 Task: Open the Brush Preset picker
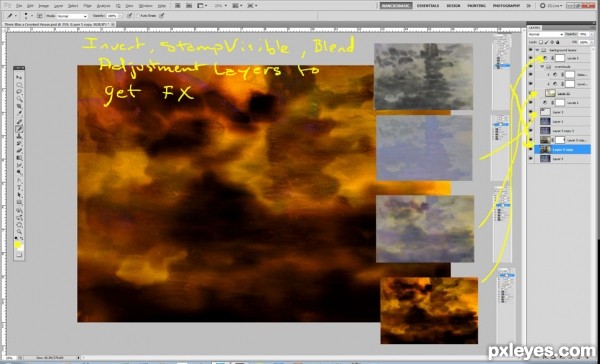point(28,16)
